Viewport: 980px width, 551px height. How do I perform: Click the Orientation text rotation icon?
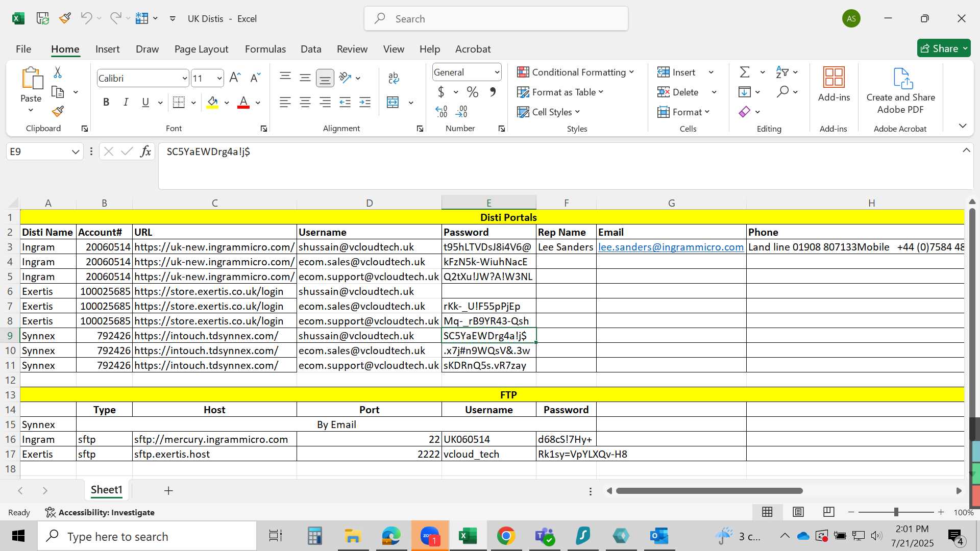tap(346, 78)
